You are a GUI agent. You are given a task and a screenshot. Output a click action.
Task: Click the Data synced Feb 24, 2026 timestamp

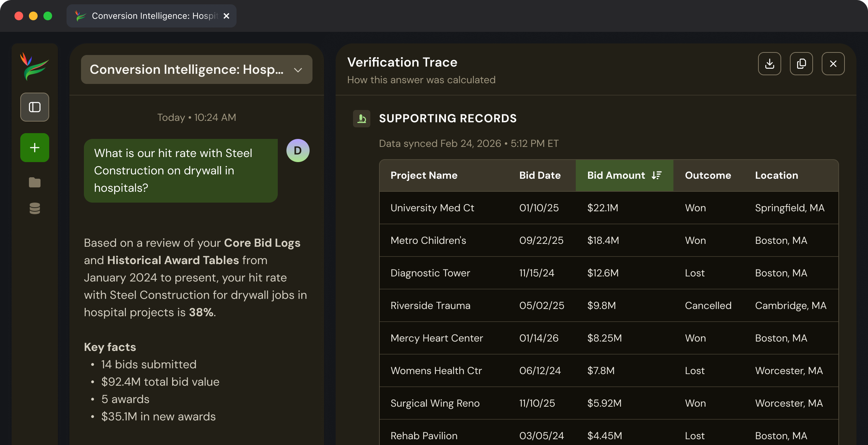(x=469, y=144)
